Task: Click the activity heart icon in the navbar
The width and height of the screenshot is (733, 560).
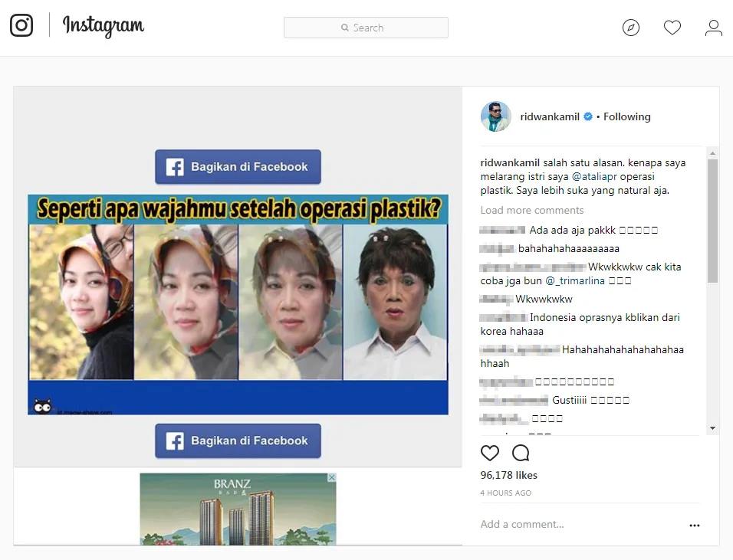Action: [x=672, y=28]
